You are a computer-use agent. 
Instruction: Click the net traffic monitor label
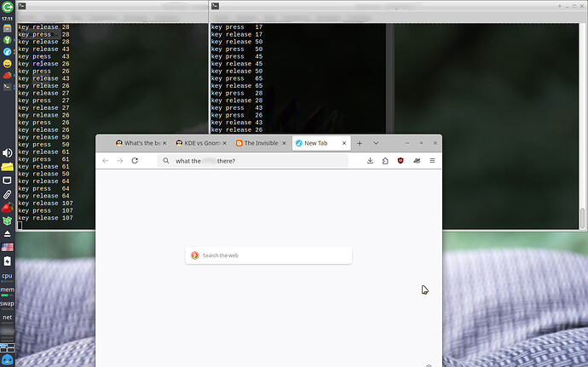point(7,317)
